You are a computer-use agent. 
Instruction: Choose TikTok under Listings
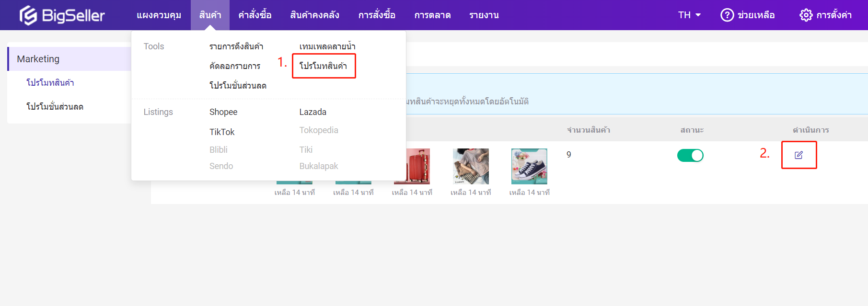(x=222, y=132)
